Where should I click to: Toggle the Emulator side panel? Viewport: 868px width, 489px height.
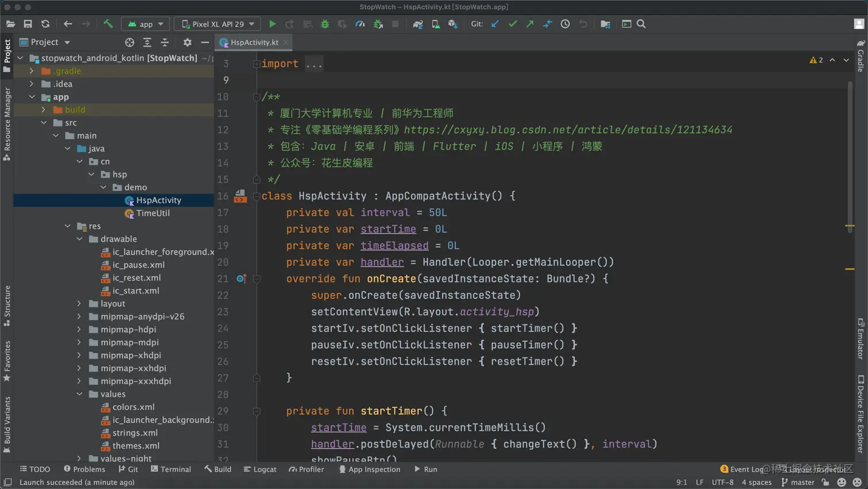coord(861,339)
